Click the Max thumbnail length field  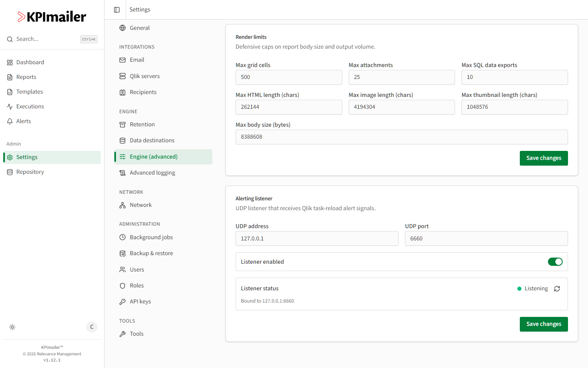click(x=514, y=107)
